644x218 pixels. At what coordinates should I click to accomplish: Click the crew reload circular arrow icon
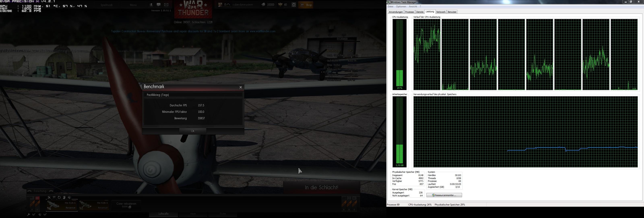point(59,198)
